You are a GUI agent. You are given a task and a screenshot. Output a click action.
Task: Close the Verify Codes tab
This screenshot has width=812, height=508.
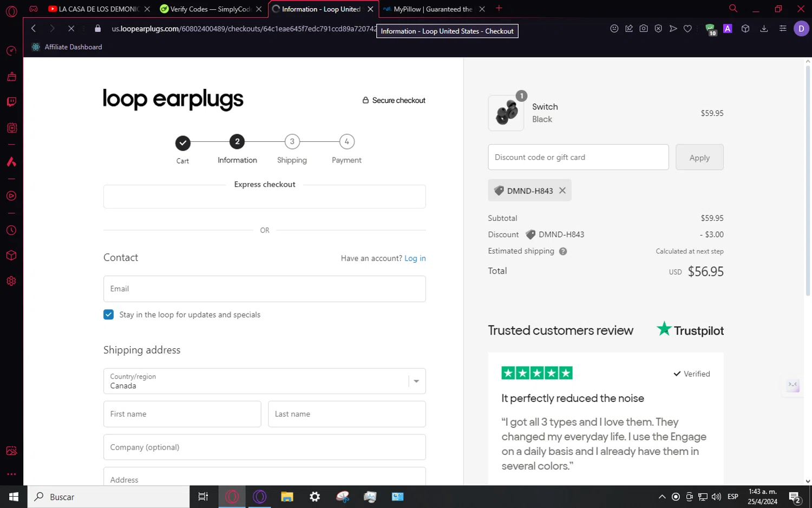[x=259, y=9]
